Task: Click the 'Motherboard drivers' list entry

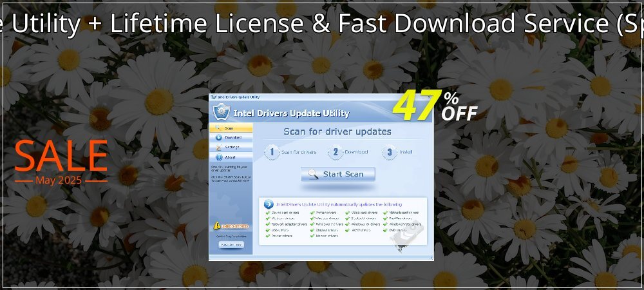Action: click(401, 213)
